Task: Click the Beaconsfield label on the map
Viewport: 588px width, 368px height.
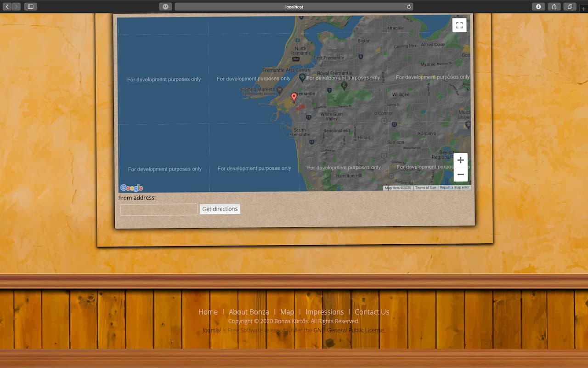Action: tap(337, 131)
